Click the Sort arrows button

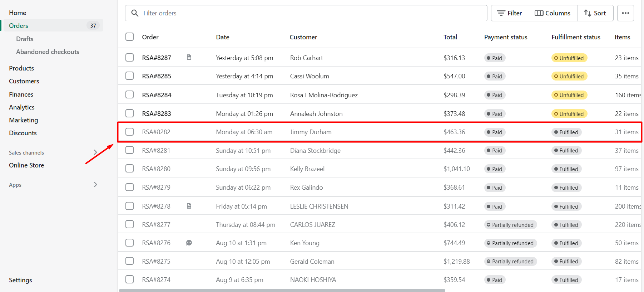coord(595,13)
